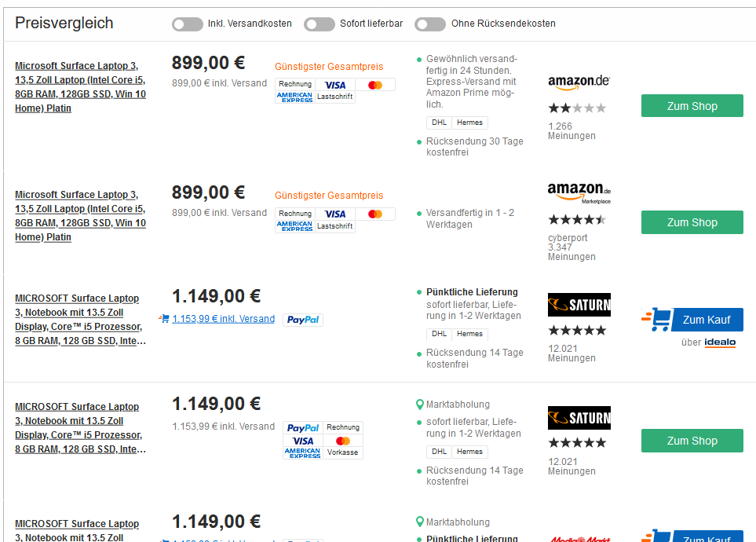Click the shopping cart icon by Zum Kauf
This screenshot has height=542, width=756.
click(660, 319)
